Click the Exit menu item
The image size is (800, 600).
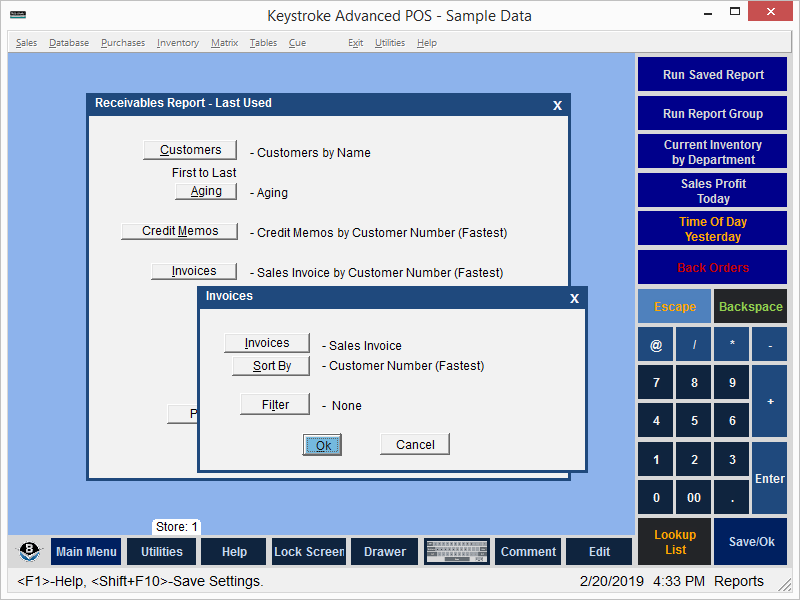(356, 43)
